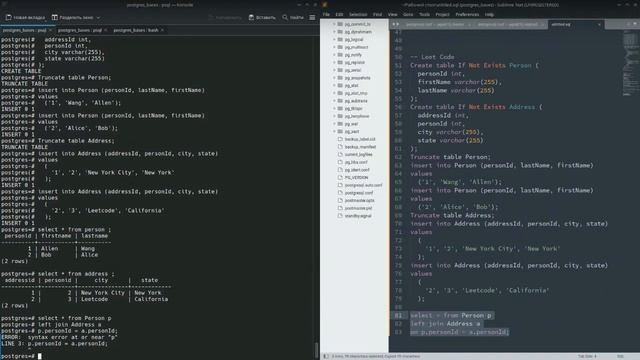Open Sublime Text File menu
Screen dimensions: 640x360
(x=326, y=14)
